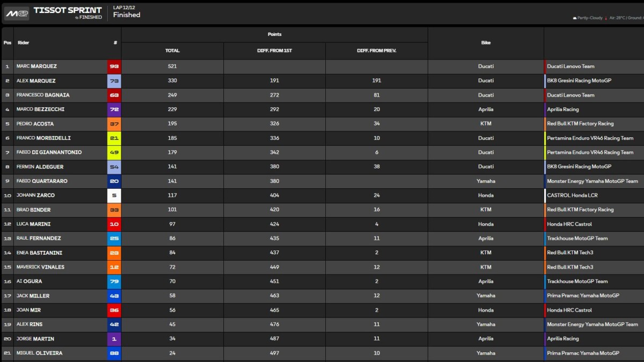This screenshot has height=362, width=644.
Task: Click rider name Fabio Quartararo
Action: click(43, 181)
